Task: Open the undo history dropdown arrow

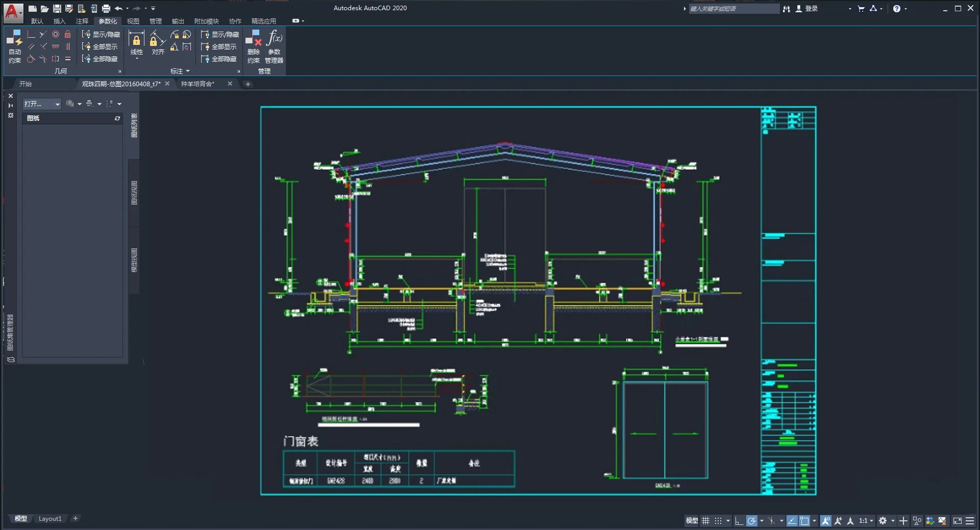Action: 127,9
